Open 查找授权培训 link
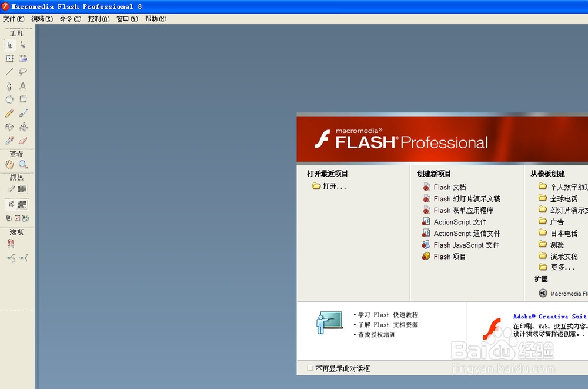The width and height of the screenshot is (588, 389). pyautogui.click(x=376, y=334)
